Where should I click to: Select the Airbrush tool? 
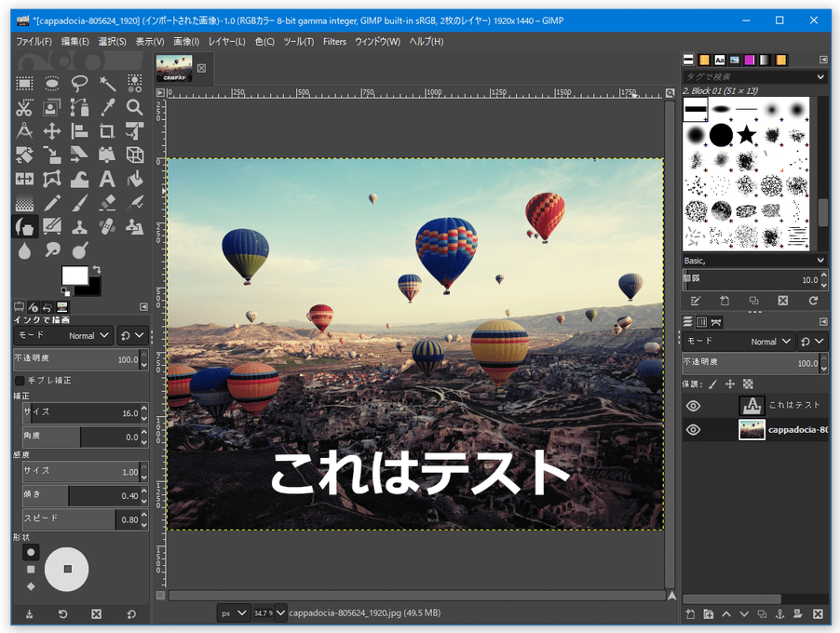coord(134,203)
